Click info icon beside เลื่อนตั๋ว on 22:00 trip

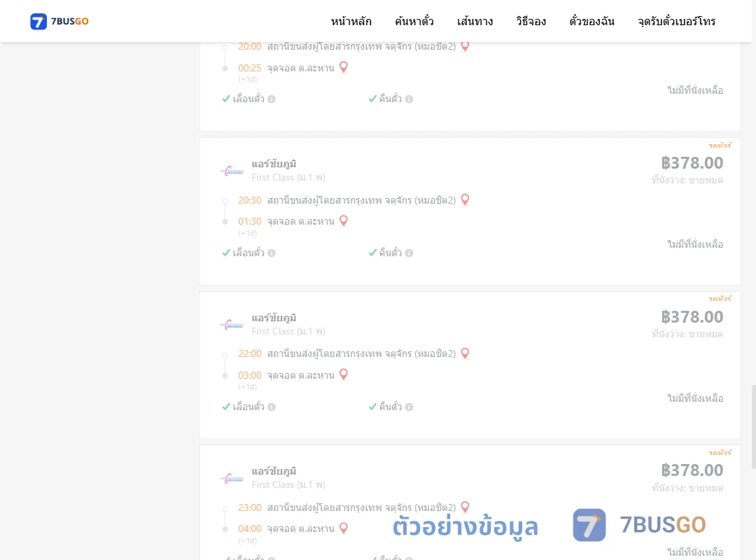tap(272, 407)
